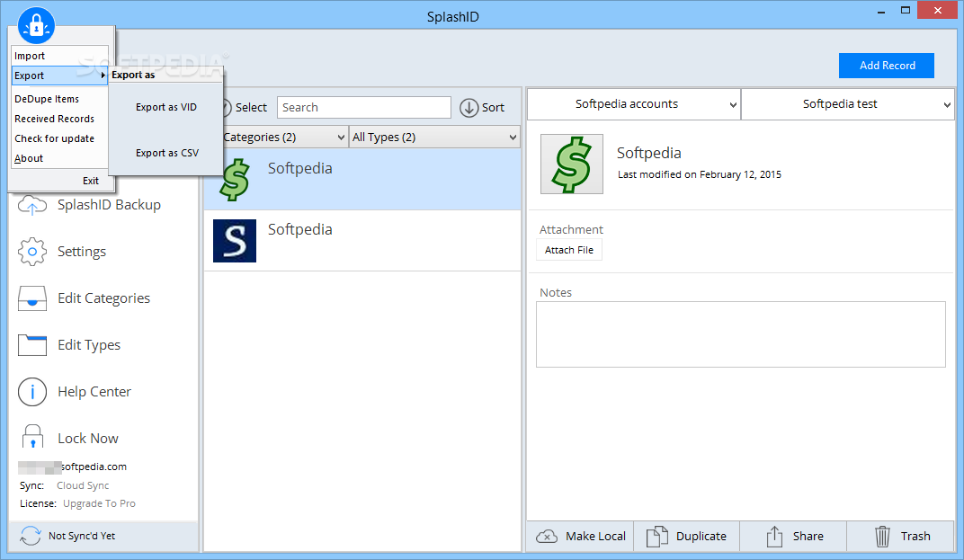Image resolution: width=964 pixels, height=560 pixels.
Task: Click the Select toggle label
Action: (x=251, y=108)
